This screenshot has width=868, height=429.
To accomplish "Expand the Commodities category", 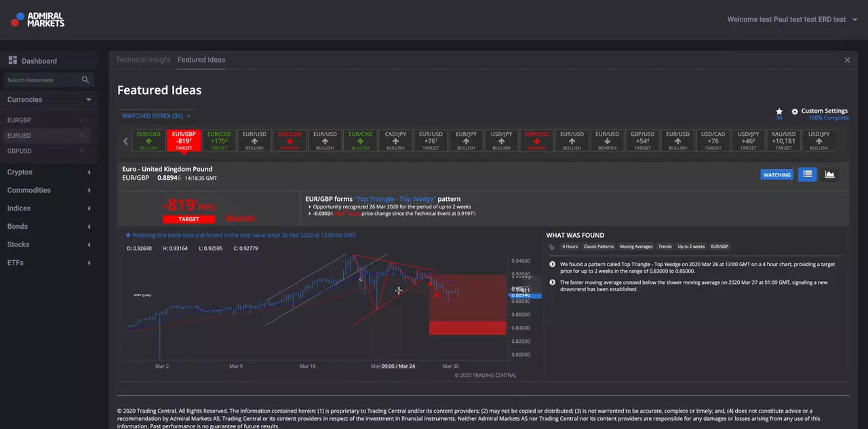I will coord(89,191).
